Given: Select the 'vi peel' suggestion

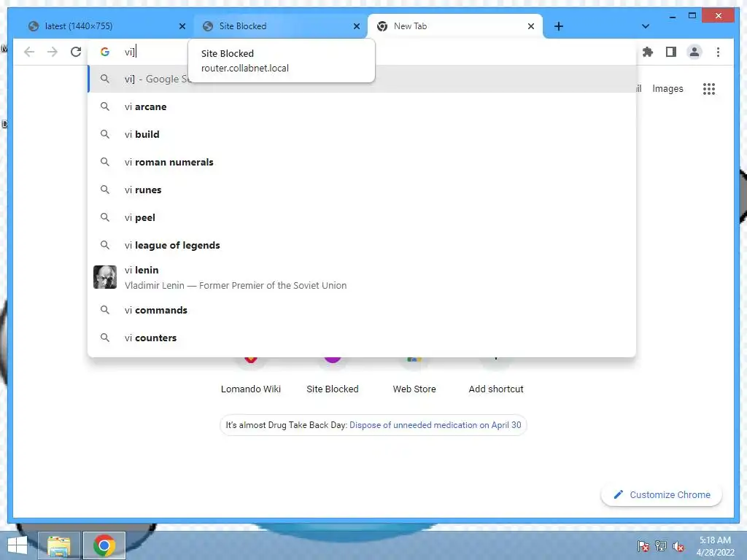Looking at the screenshot, I should pos(362,217).
